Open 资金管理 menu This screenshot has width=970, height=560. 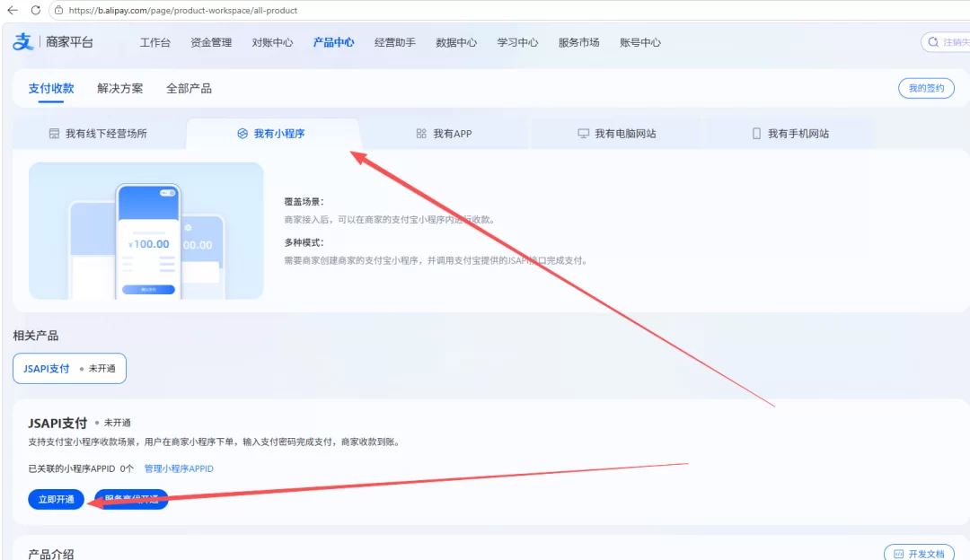211,43
